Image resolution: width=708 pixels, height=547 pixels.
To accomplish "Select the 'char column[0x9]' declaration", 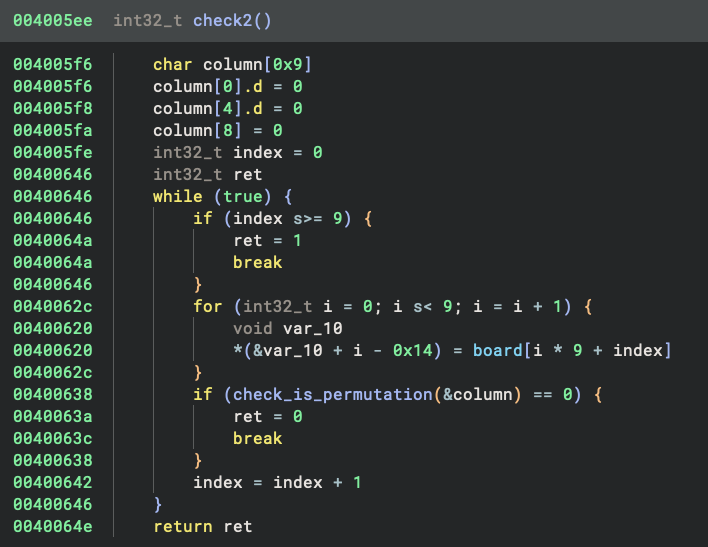I will 232,65.
